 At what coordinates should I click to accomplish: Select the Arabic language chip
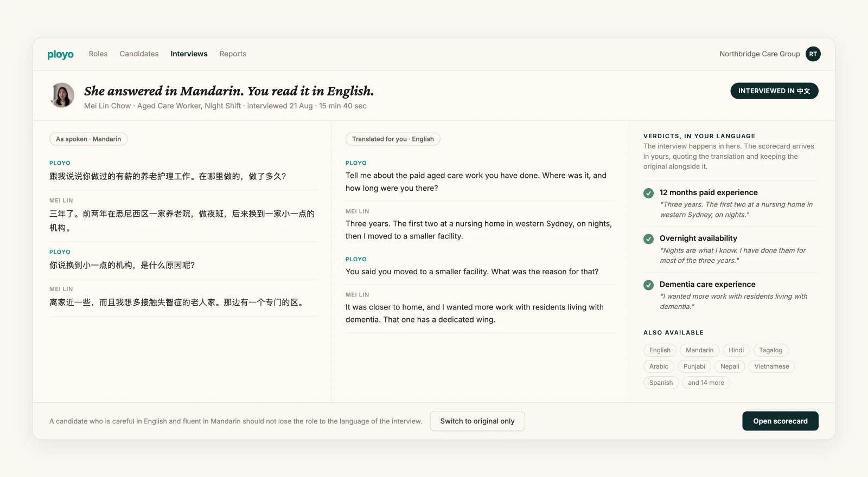tap(659, 366)
